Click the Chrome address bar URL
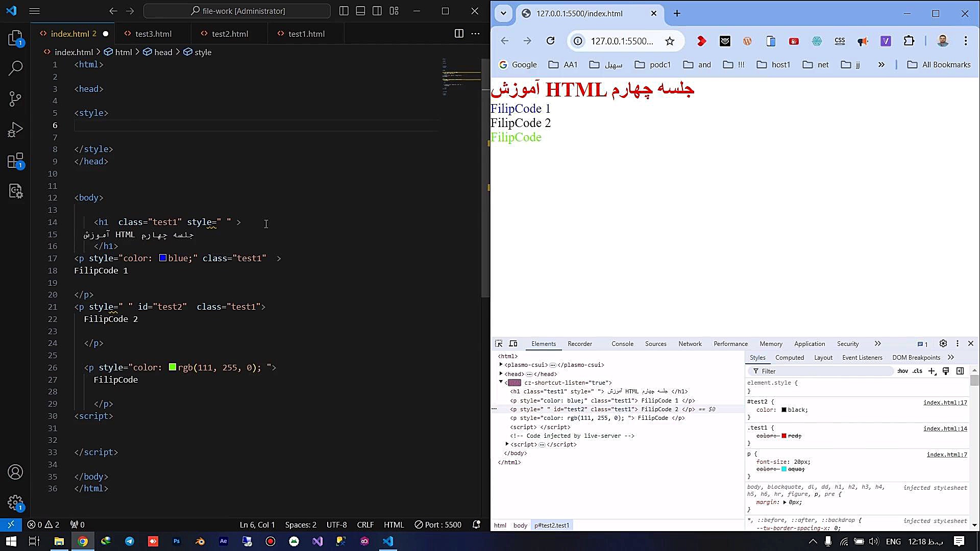Viewport: 980px width, 551px height. (x=622, y=41)
